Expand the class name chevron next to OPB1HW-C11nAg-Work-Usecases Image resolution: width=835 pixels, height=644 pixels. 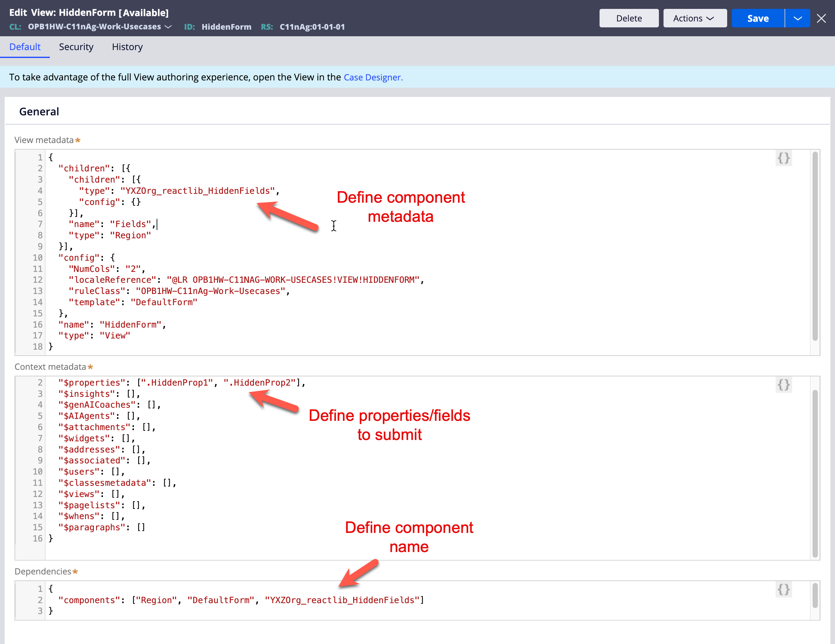tap(168, 27)
